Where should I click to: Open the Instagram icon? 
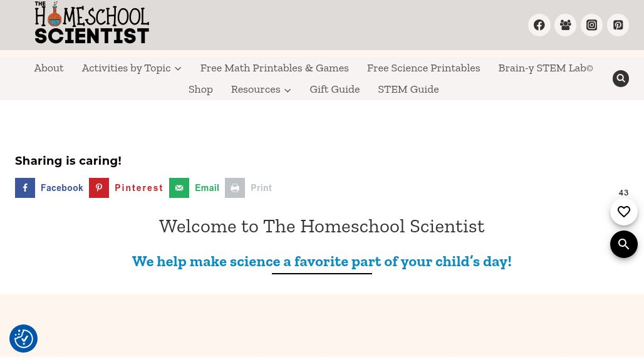pyautogui.click(x=591, y=25)
